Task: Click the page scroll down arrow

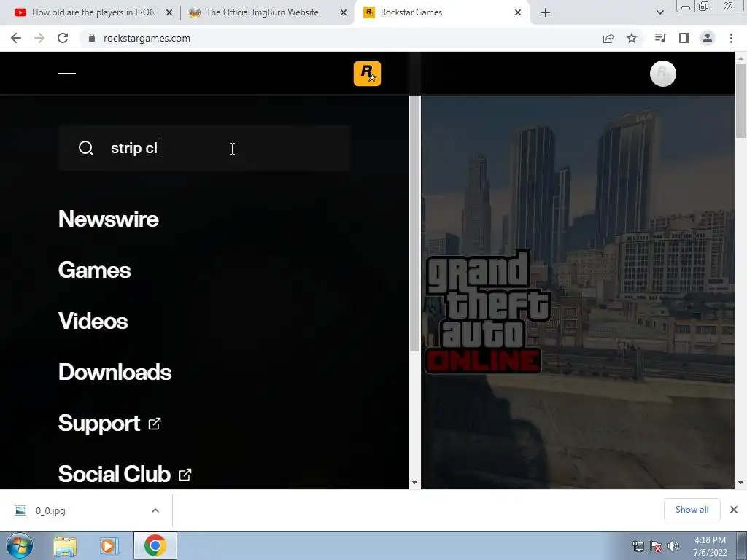Action: [x=740, y=483]
